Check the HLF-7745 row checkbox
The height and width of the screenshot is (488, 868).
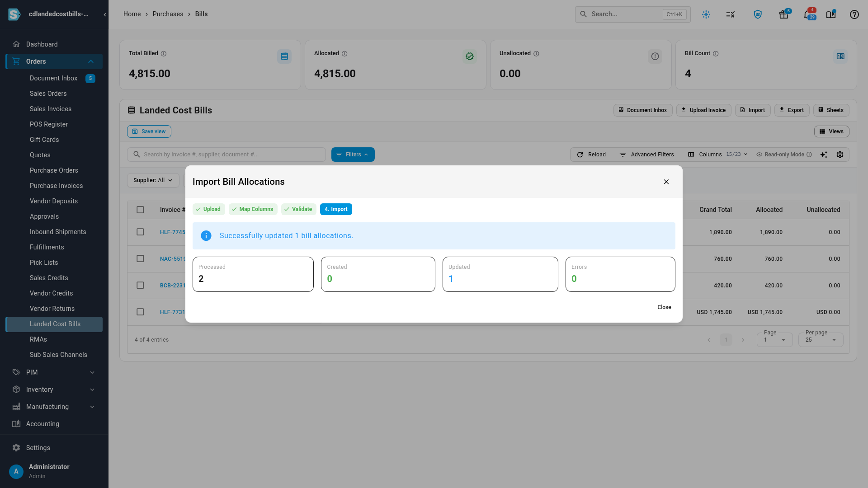(140, 232)
